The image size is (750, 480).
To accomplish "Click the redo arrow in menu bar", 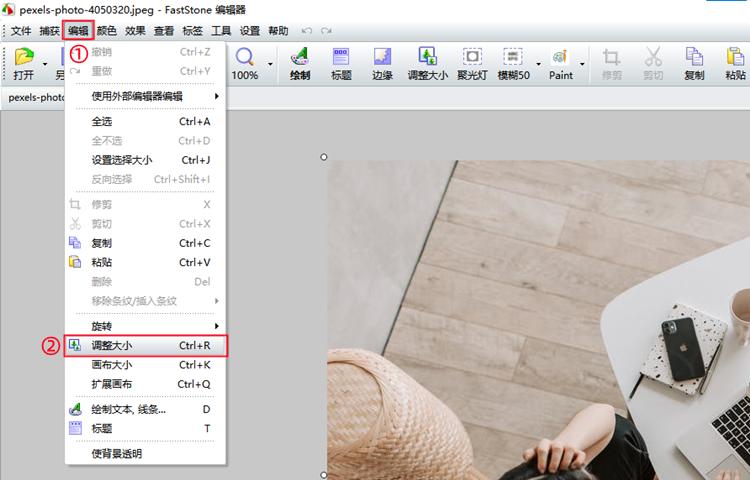I will point(326,31).
